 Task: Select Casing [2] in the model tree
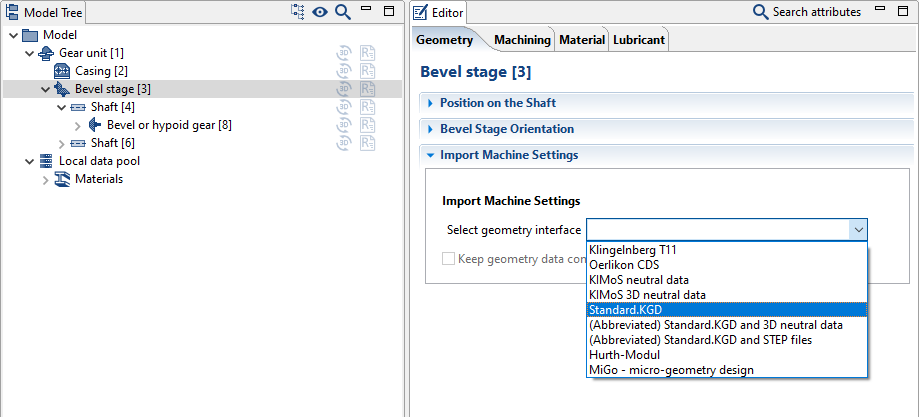click(x=101, y=71)
